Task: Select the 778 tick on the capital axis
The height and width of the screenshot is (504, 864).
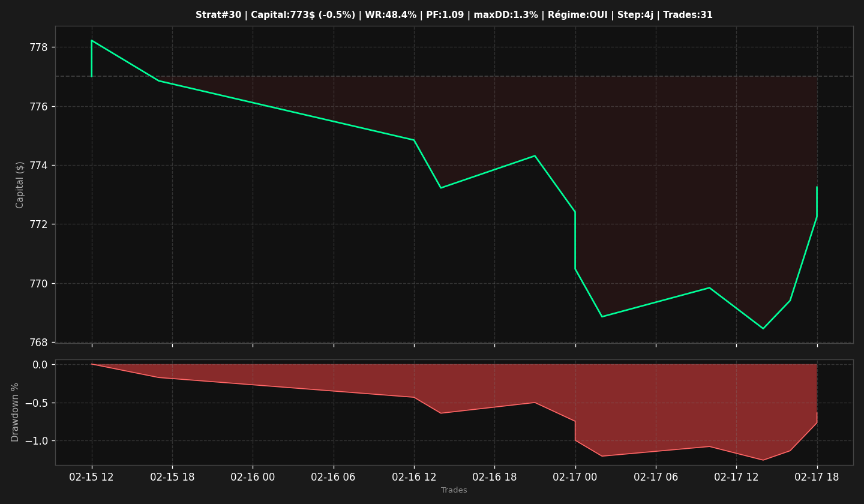Action: 38,47
